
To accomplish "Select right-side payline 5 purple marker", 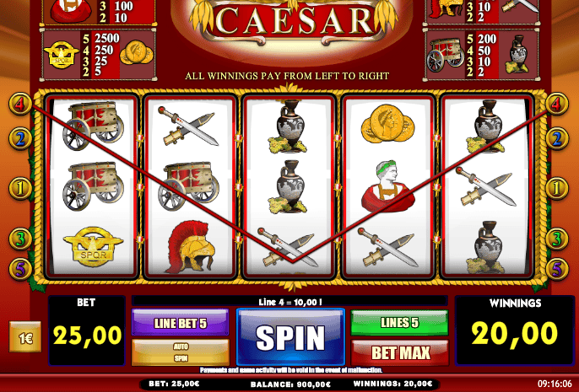I will pyautogui.click(x=557, y=268).
